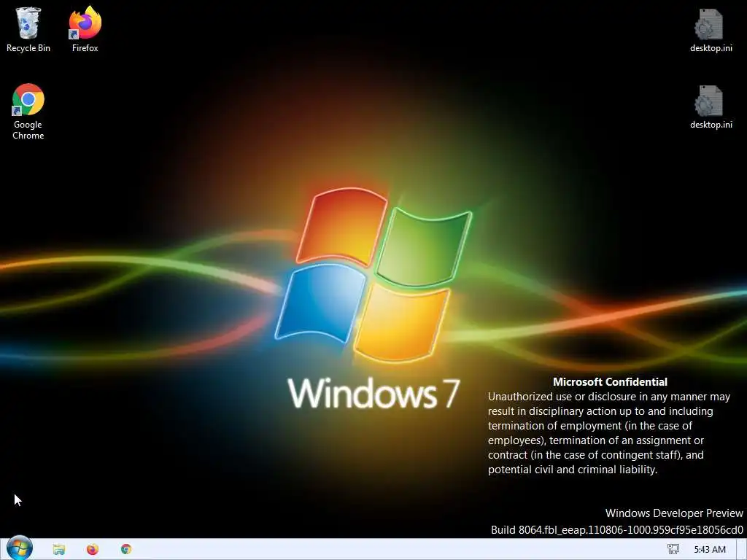
Task: Open Windows Explorer from the taskbar
Action: coord(58,549)
